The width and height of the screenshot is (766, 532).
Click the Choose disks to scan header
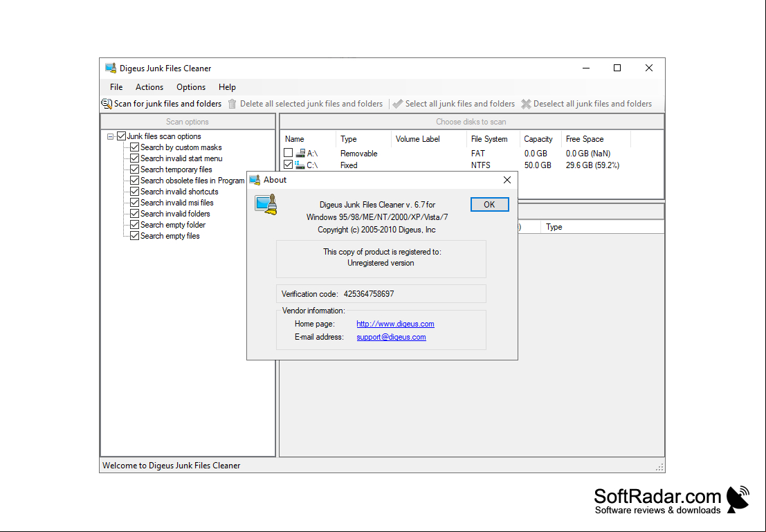tap(471, 122)
